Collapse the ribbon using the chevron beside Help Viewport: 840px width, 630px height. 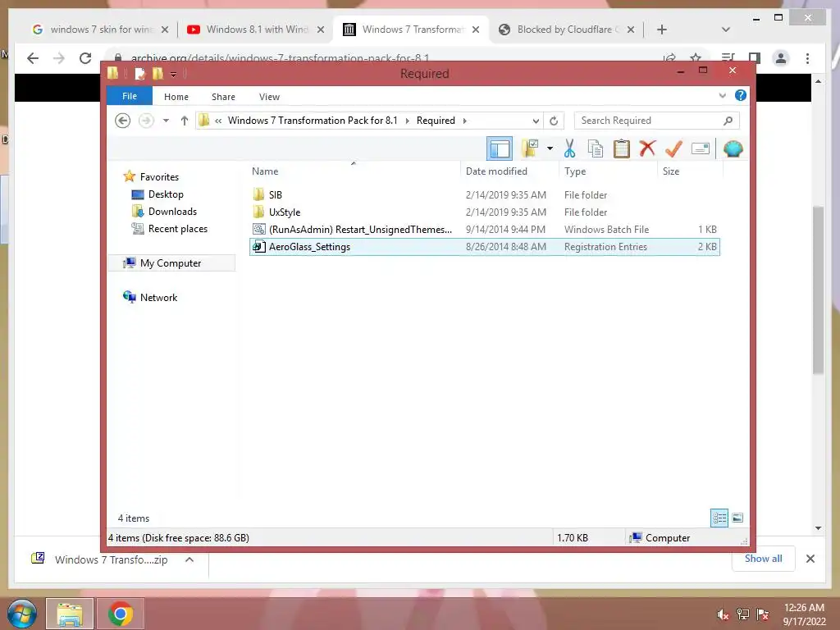[x=722, y=96]
